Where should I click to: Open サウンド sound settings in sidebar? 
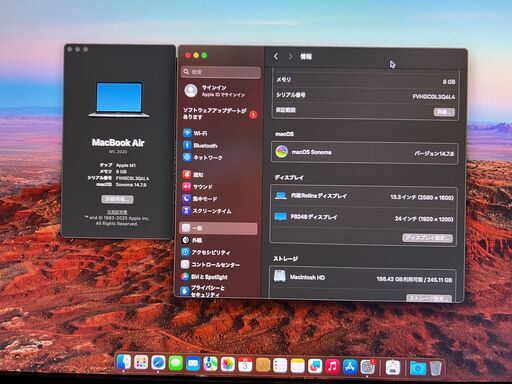(x=219, y=187)
